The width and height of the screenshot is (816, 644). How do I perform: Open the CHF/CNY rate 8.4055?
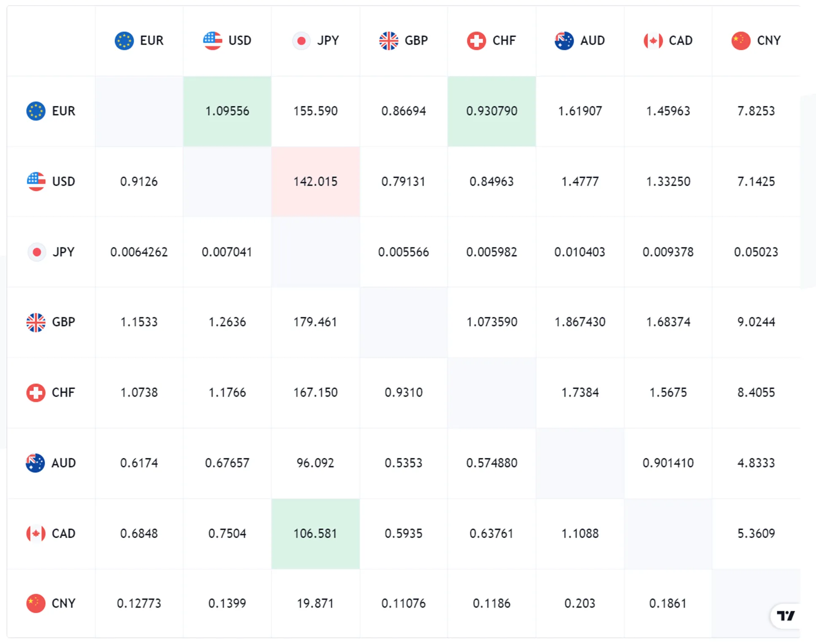pyautogui.click(x=756, y=393)
